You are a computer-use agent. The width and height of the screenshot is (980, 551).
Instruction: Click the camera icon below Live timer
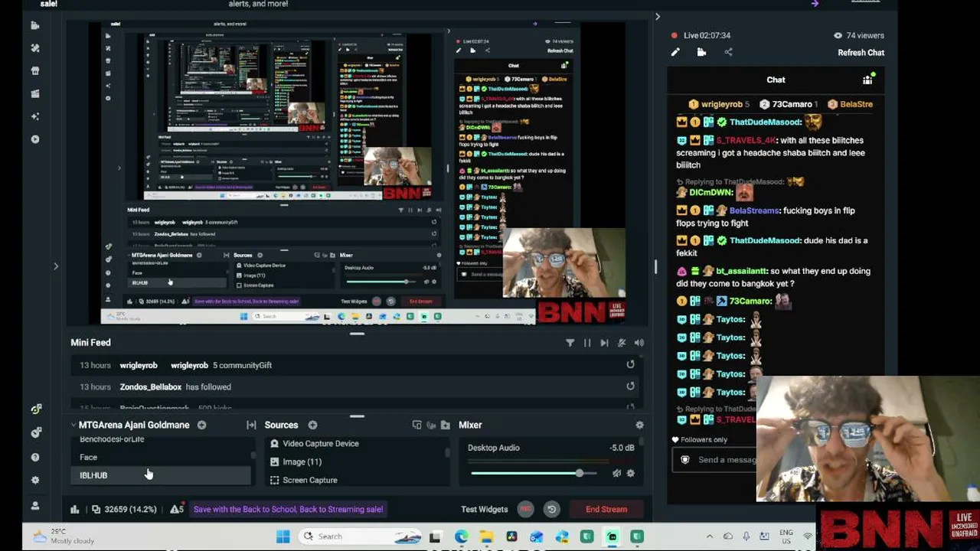tap(701, 52)
